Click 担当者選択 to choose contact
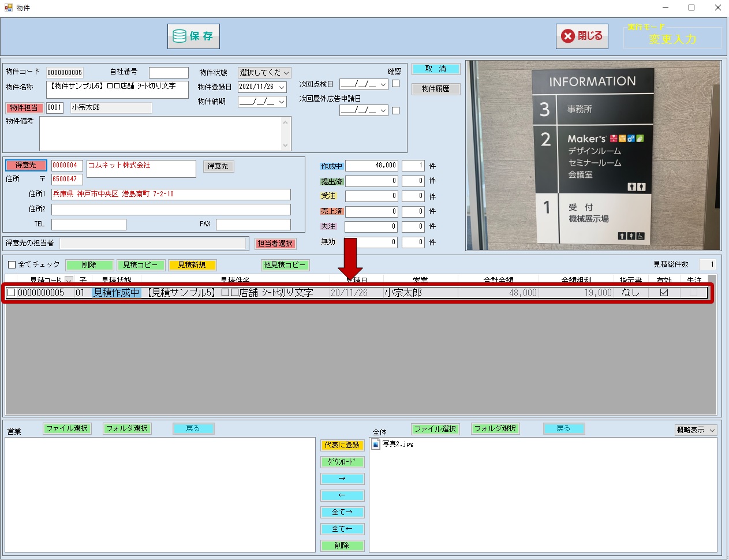Image resolution: width=729 pixels, height=560 pixels. coord(275,244)
